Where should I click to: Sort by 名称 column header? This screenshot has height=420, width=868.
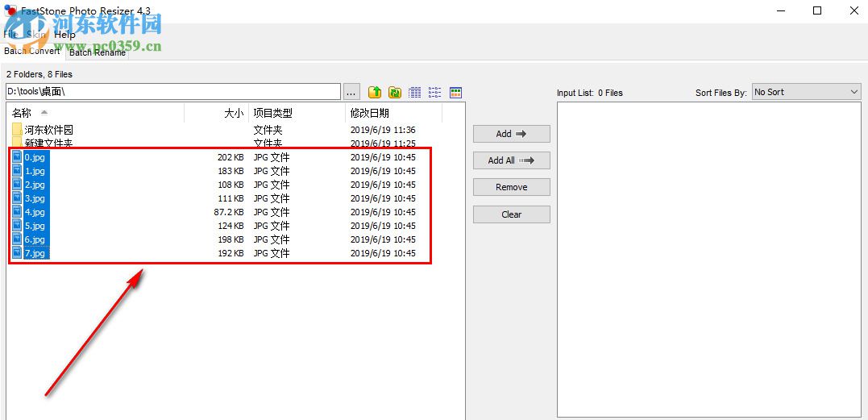click(97, 114)
